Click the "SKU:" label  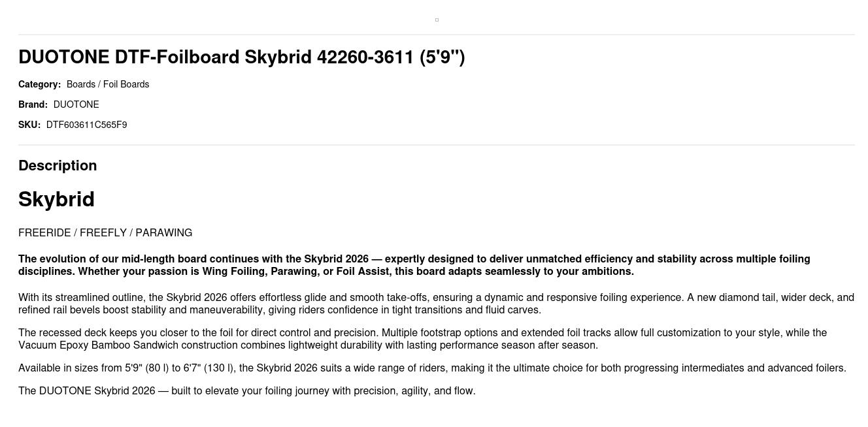tap(29, 125)
